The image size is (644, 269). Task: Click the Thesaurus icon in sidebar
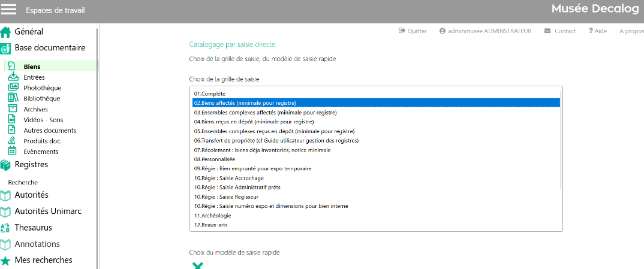[x=6, y=228]
